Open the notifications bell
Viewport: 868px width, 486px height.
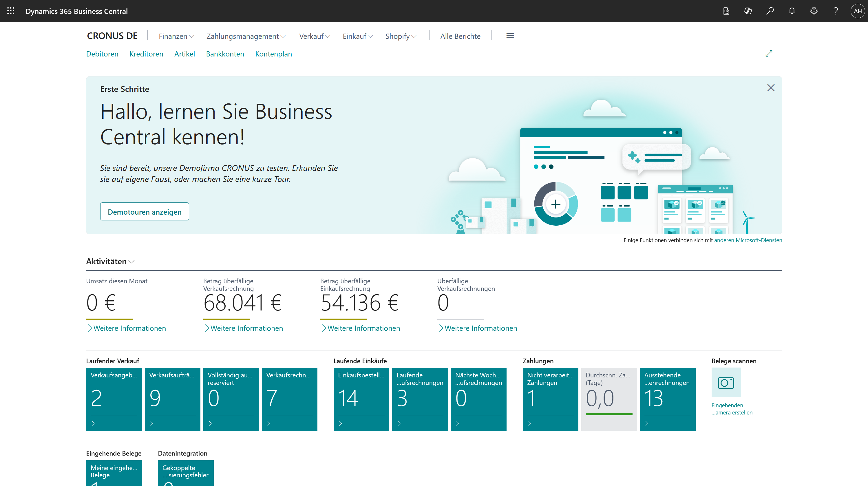[x=792, y=11]
